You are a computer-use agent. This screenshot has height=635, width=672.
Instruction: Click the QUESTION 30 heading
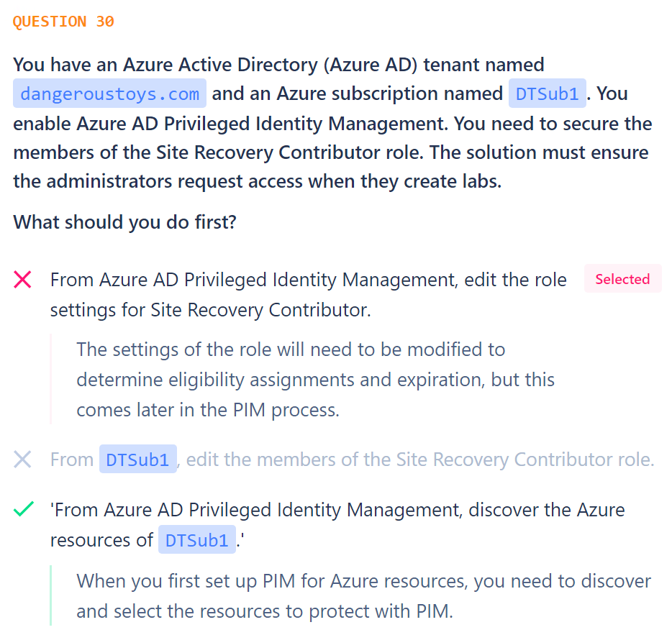63,22
